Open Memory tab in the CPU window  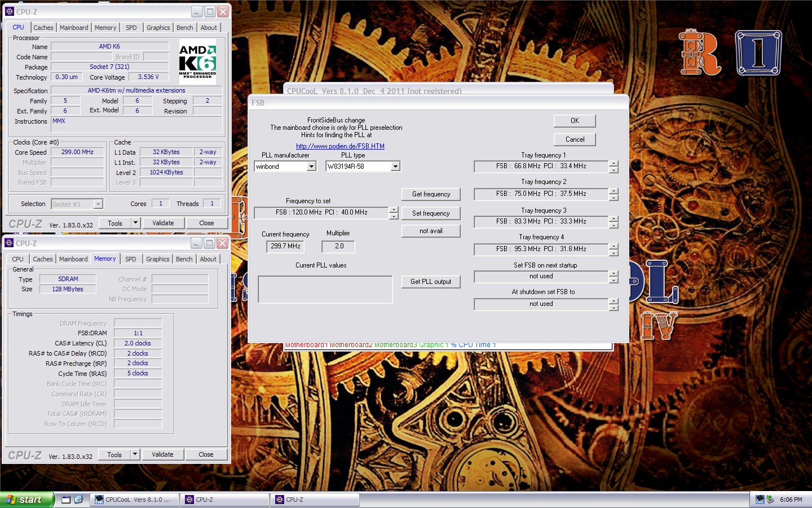105,28
